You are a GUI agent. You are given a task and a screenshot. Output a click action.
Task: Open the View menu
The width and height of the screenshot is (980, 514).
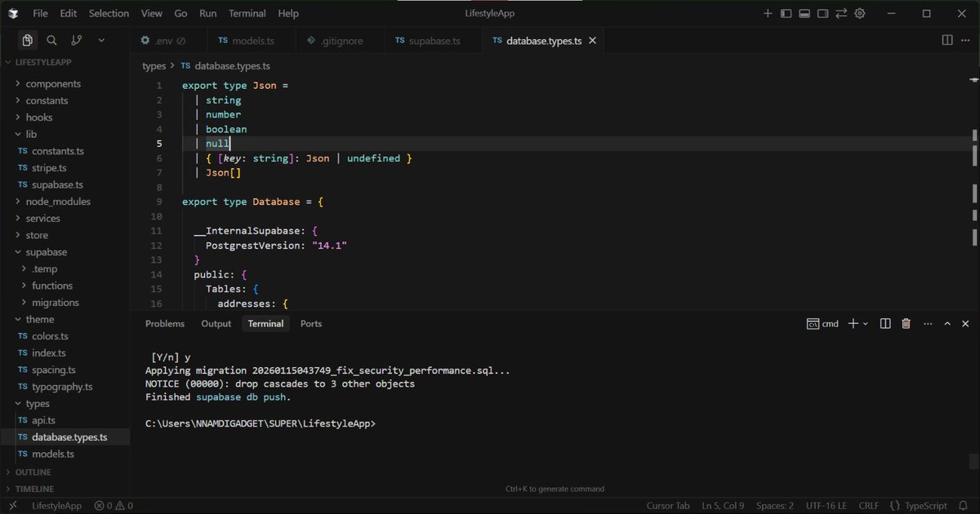click(152, 13)
